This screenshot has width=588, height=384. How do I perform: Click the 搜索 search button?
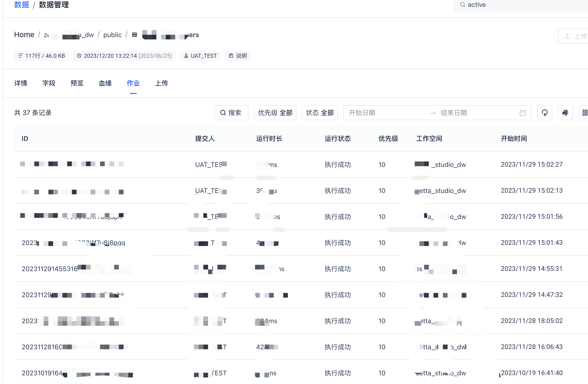tap(231, 113)
